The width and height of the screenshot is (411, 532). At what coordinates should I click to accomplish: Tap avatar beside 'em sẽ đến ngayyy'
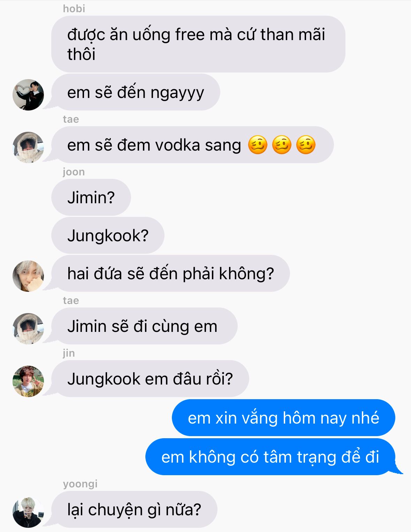[28, 95]
